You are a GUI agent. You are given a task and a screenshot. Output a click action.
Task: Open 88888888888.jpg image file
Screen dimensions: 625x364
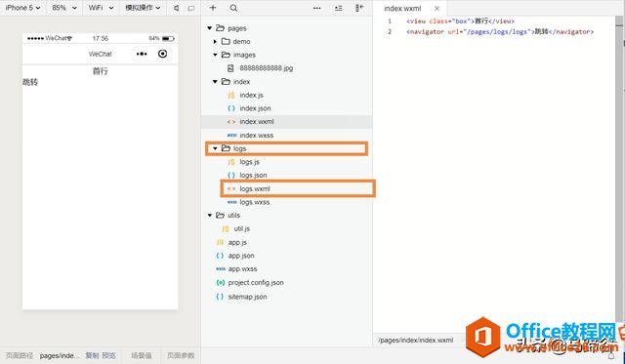click(266, 68)
